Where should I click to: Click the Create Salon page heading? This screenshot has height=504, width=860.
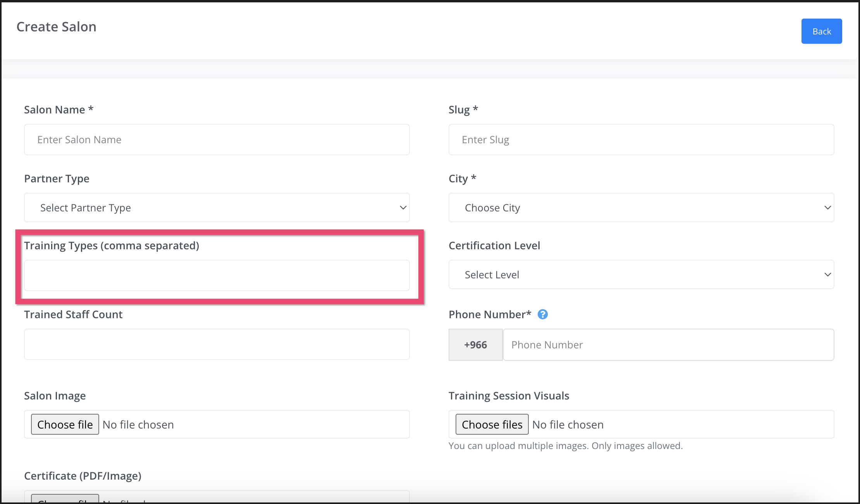[57, 27]
